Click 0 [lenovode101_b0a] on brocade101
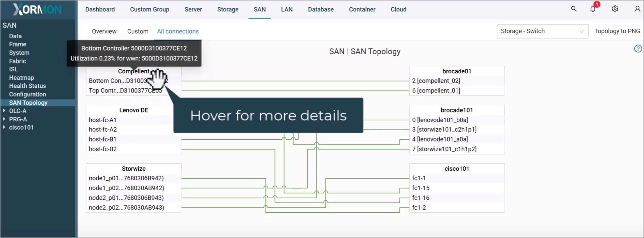Image resolution: width=644 pixels, height=238 pixels. 440,120
